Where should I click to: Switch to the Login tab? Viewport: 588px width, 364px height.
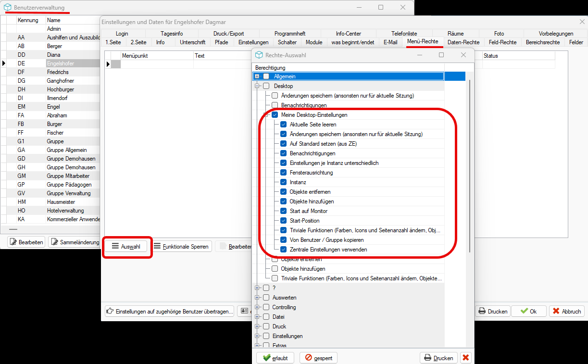point(122,34)
